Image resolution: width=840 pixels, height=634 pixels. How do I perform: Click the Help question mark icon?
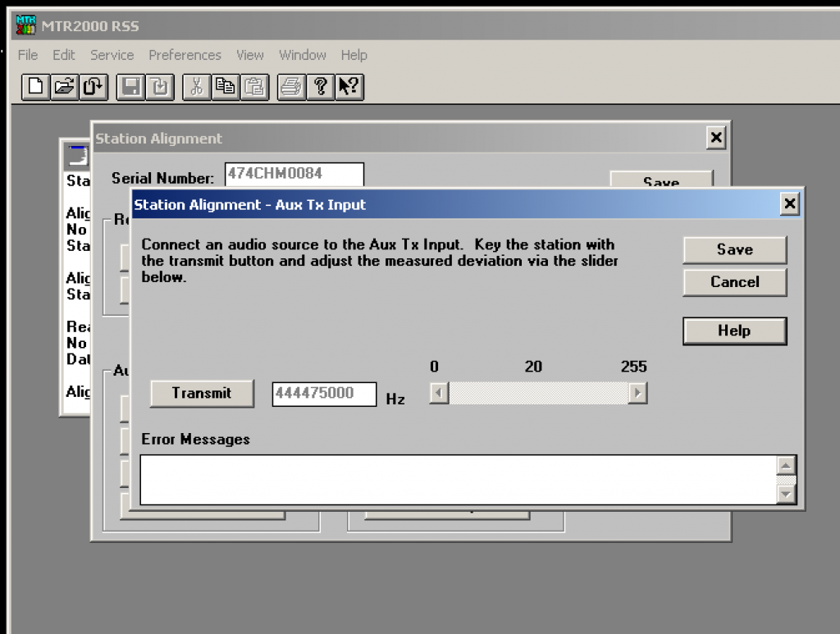pyautogui.click(x=321, y=87)
